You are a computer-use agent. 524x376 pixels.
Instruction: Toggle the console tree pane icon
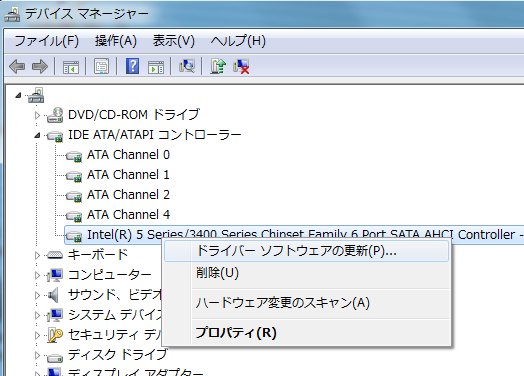(71, 67)
